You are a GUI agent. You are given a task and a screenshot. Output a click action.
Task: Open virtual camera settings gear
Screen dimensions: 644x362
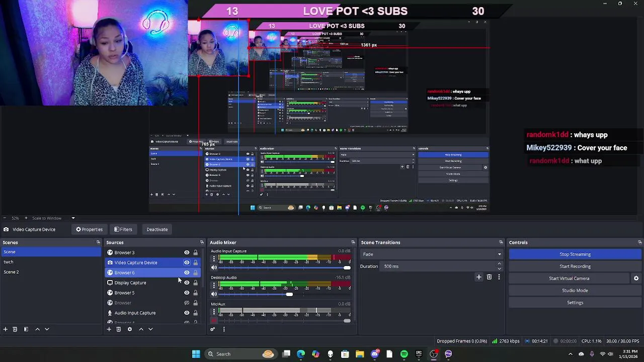pos(636,279)
